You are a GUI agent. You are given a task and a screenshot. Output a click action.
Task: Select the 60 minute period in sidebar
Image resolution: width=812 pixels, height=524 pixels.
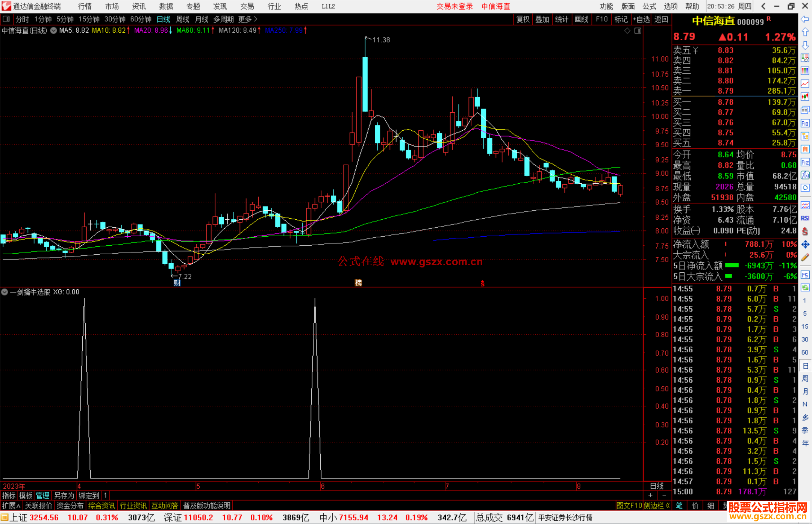[805, 352]
